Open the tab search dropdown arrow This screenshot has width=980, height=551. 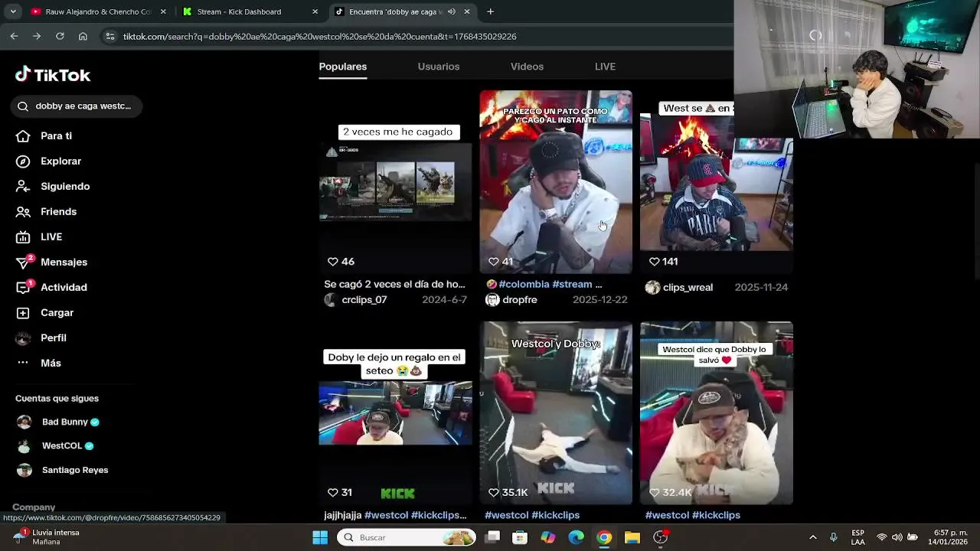13,11
